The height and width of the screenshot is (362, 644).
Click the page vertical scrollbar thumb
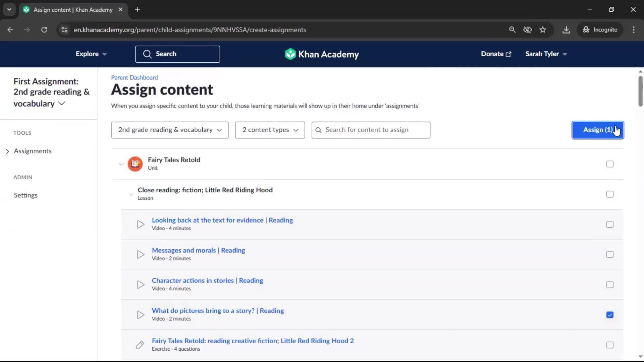(x=640, y=91)
